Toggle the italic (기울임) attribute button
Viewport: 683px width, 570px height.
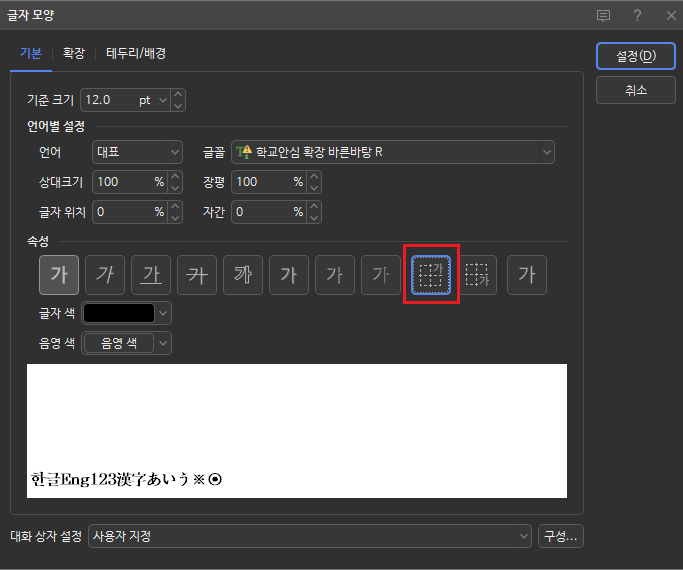coord(105,275)
